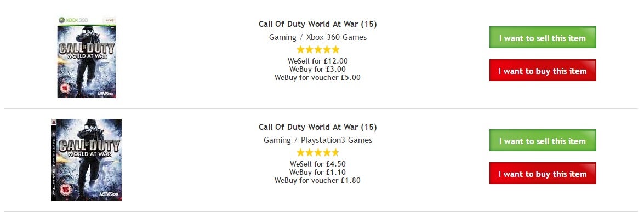Click the WeBuy for voucher £1.80 text

pos(317,180)
